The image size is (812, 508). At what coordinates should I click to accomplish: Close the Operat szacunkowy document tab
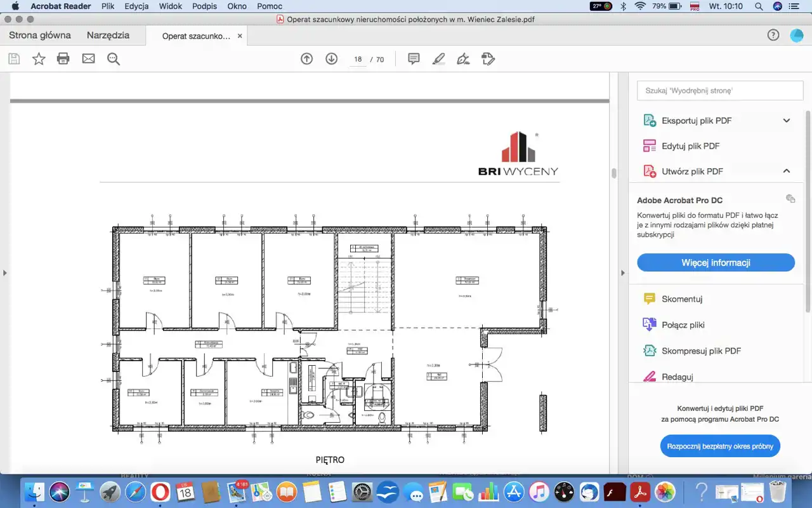240,36
